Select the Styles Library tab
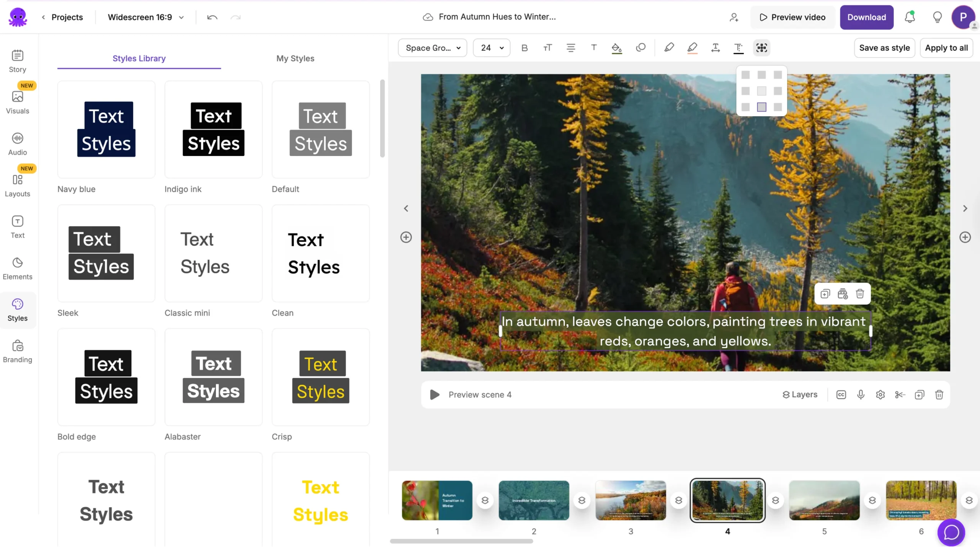Image resolution: width=980 pixels, height=547 pixels. tap(139, 59)
